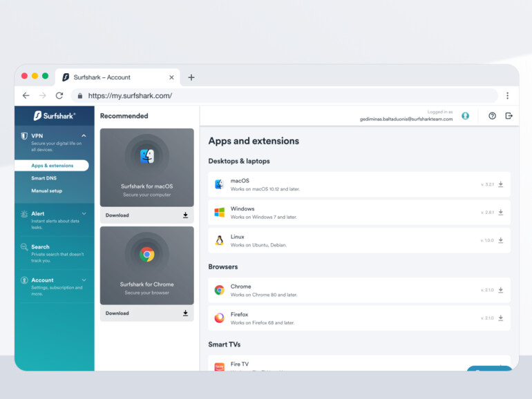Click 'Works on Windows 7 and later.' text
The width and height of the screenshot is (532, 399).
click(x=264, y=217)
